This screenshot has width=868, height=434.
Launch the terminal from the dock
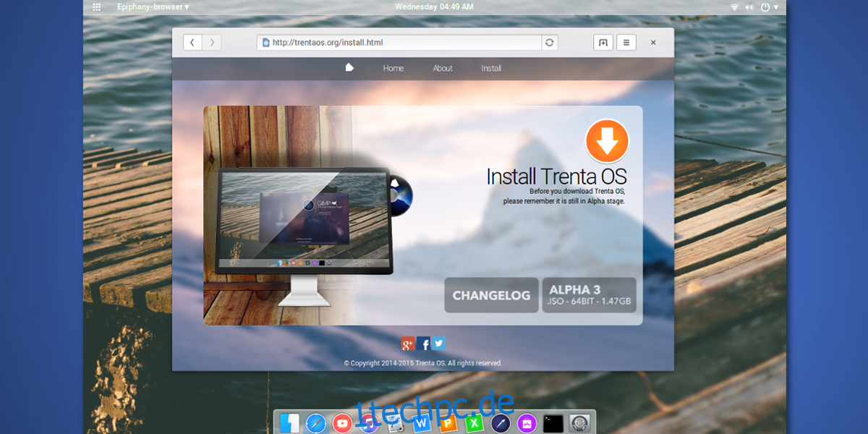coord(553,423)
